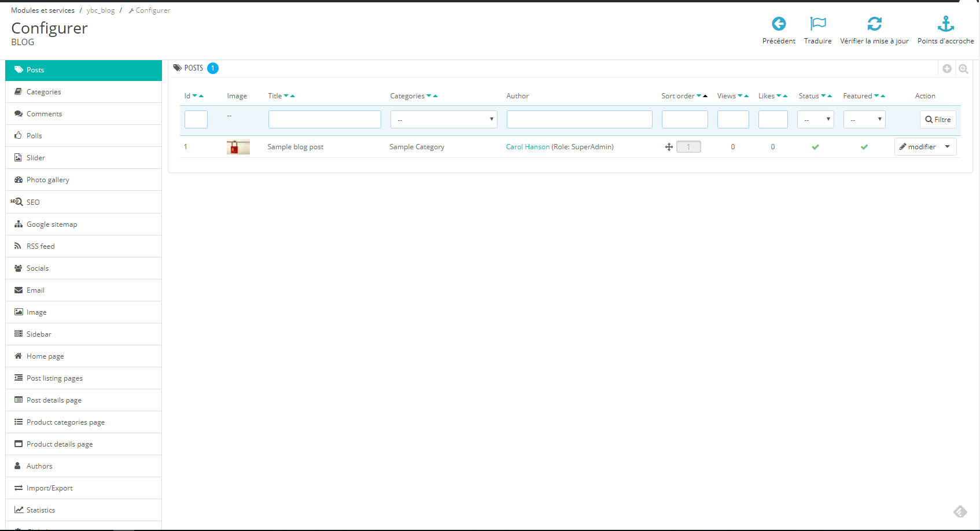Click the modifier edit button
980x531 pixels.
[x=918, y=147]
